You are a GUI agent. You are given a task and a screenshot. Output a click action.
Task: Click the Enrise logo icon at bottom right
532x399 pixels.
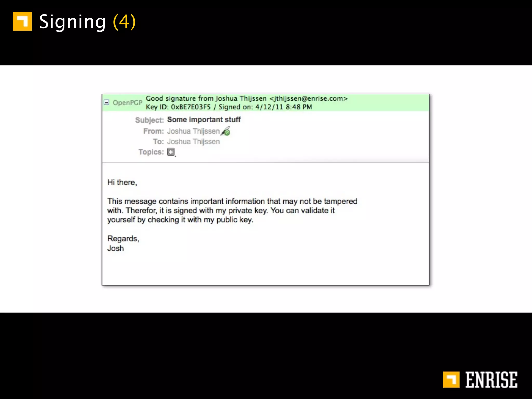click(x=451, y=380)
